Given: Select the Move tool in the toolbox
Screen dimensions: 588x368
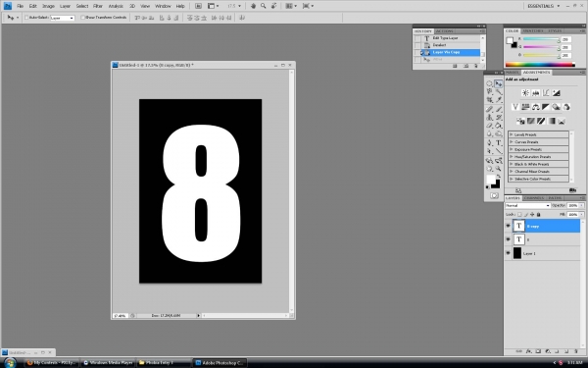Looking at the screenshot, I should pos(499,83).
